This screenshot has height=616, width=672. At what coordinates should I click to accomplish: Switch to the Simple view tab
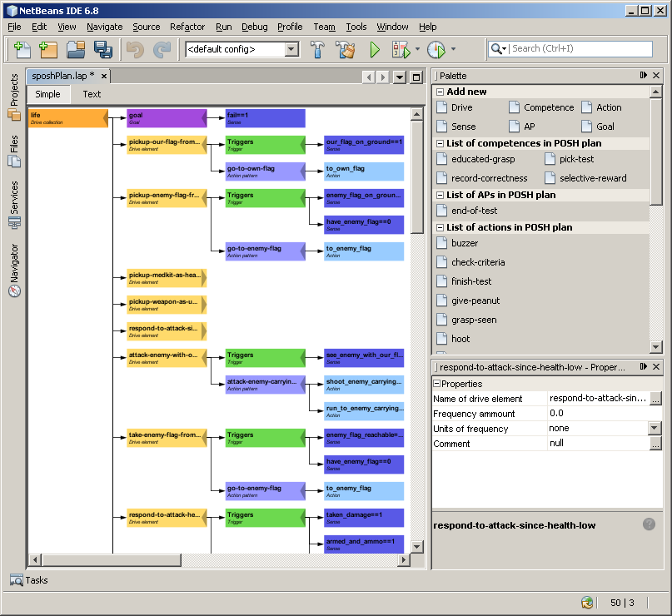(48, 94)
